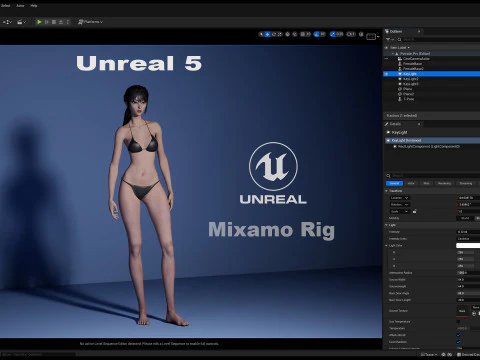This screenshot has width=480, height=360.
Task: Activate the scale gizmo tool
Action: [x=280, y=34]
